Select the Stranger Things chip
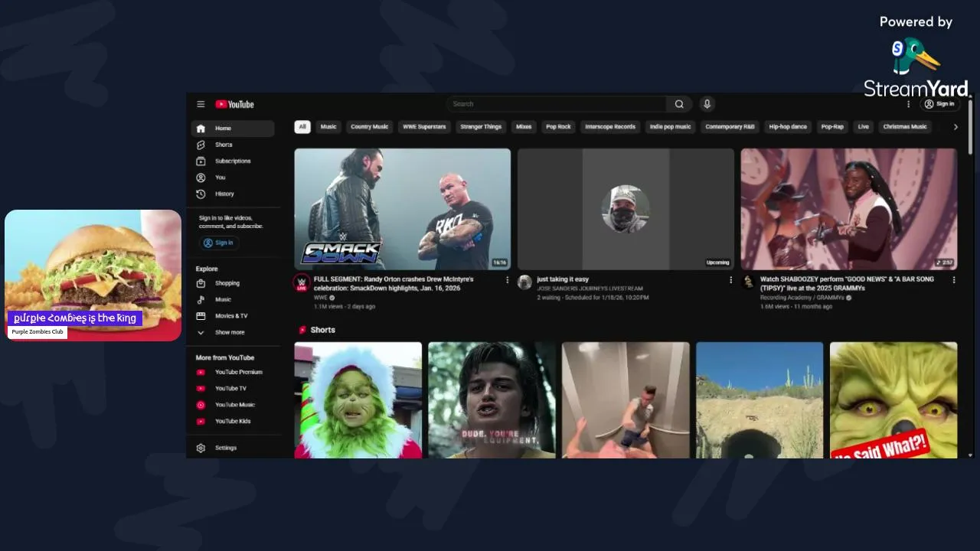 (x=481, y=127)
